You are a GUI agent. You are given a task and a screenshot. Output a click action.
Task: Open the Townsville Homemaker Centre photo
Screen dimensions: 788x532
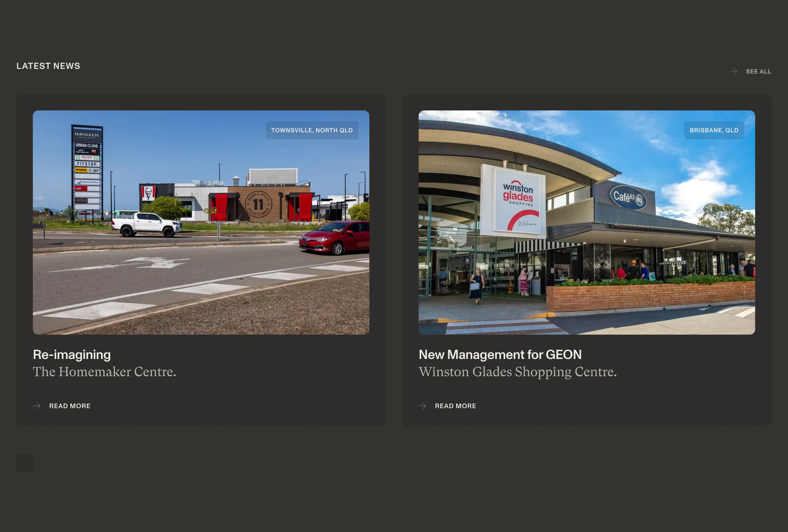click(x=201, y=222)
